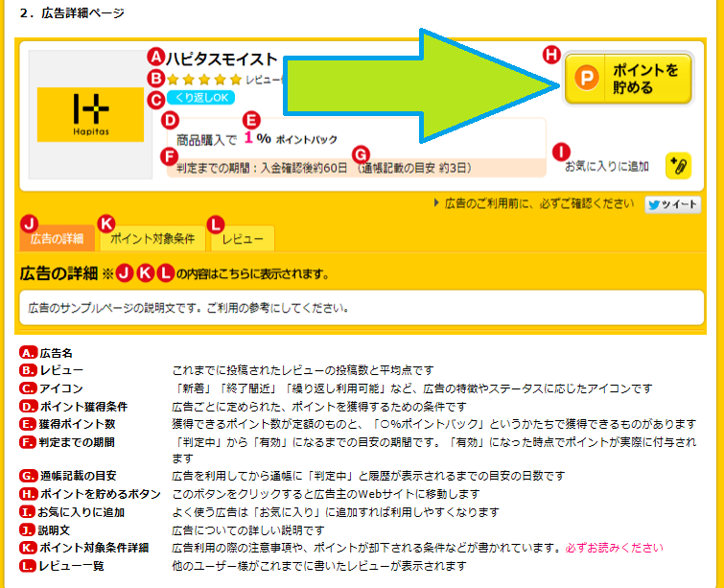
Task: Click the Twitter bird icon
Action: pyautogui.click(x=653, y=204)
